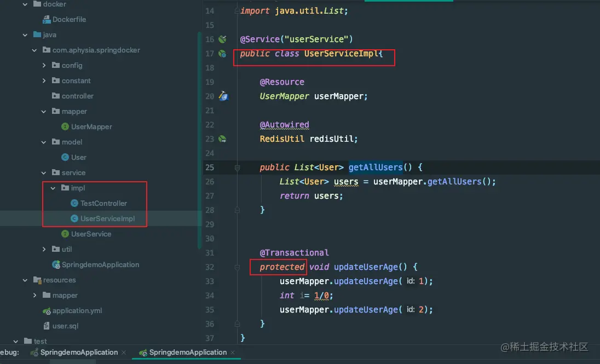Close the first SpringdemoApplication debug tab
The width and height of the screenshot is (600, 364).
point(124,353)
